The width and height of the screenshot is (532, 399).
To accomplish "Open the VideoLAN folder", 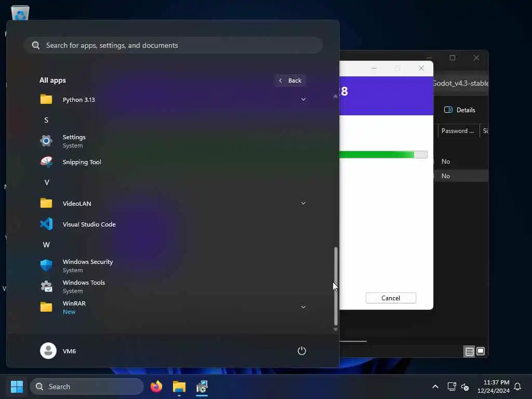I will (172, 204).
